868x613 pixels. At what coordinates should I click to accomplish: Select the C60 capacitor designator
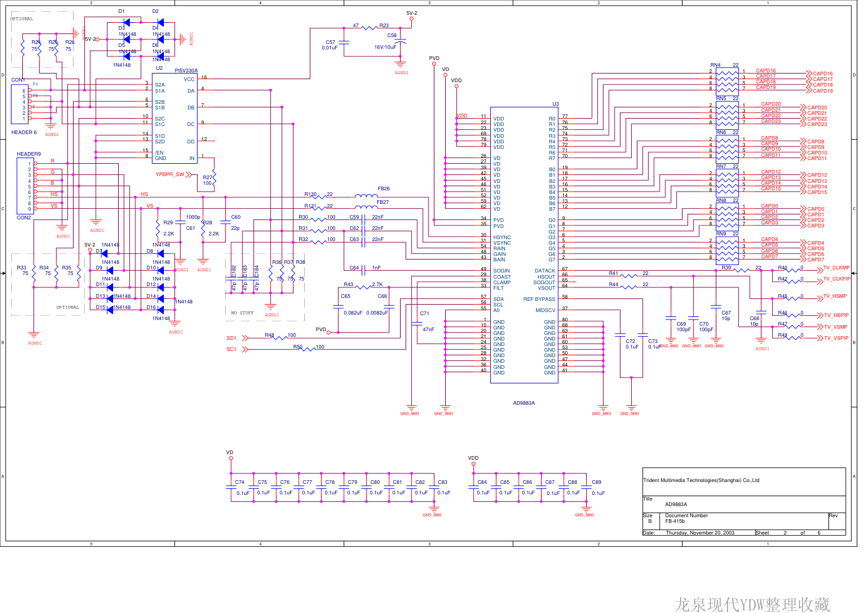click(x=236, y=217)
